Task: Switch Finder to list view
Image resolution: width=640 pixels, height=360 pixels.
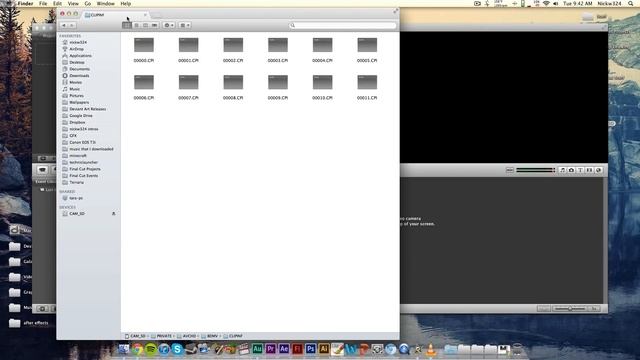Action: 136,25
